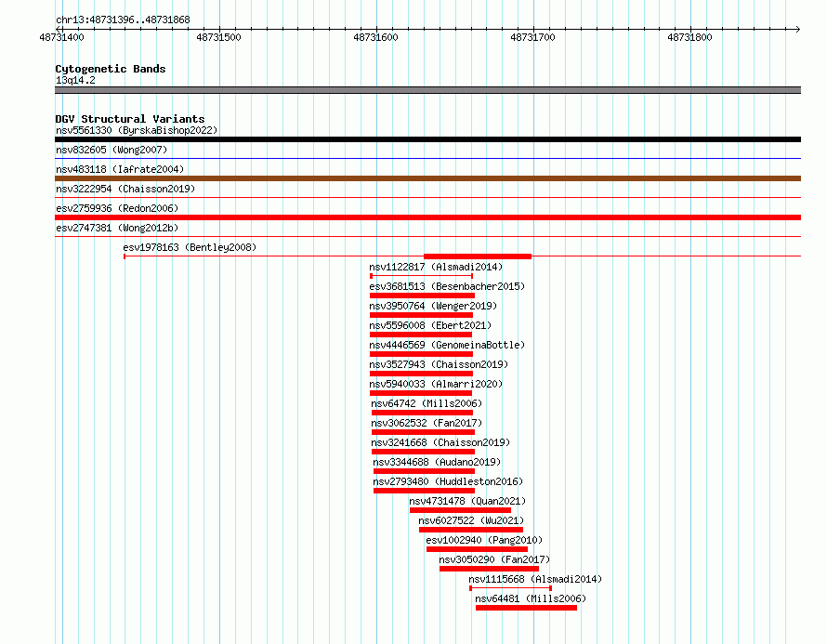Image resolution: width=827 pixels, height=644 pixels.
Task: Select the red bar under nsv2793480
Action: pyautogui.click(x=424, y=491)
